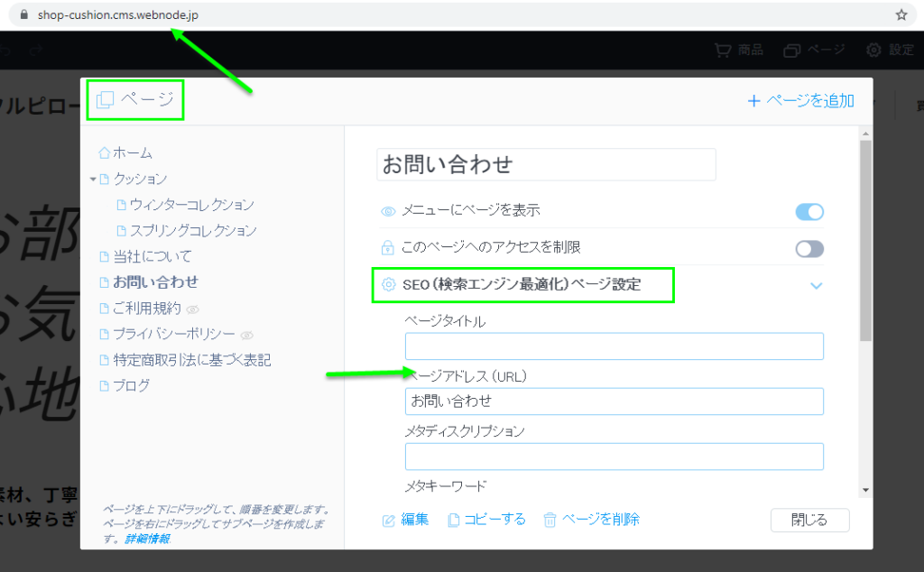Click the ページを削除 link
The image size is (924, 572).
600,520
